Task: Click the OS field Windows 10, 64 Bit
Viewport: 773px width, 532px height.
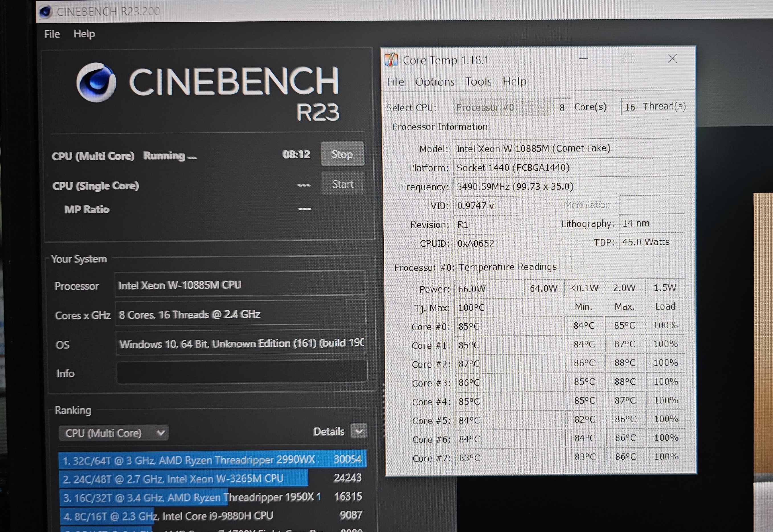Action: click(x=241, y=342)
